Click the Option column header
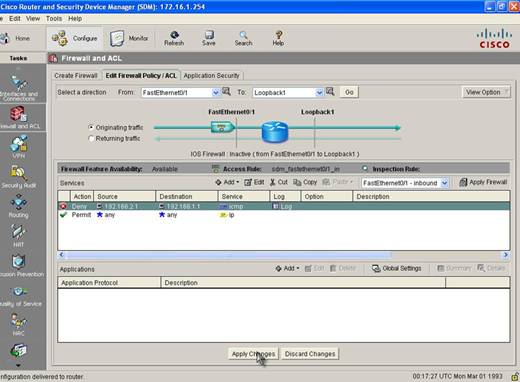Screen dimensions: 520x382 [327, 196]
